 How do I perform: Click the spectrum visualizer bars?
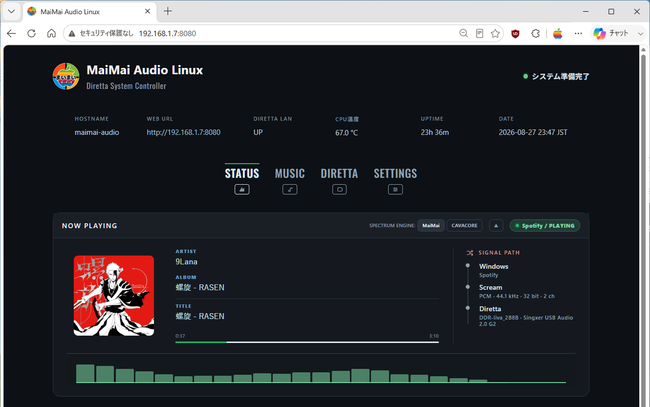click(321, 373)
